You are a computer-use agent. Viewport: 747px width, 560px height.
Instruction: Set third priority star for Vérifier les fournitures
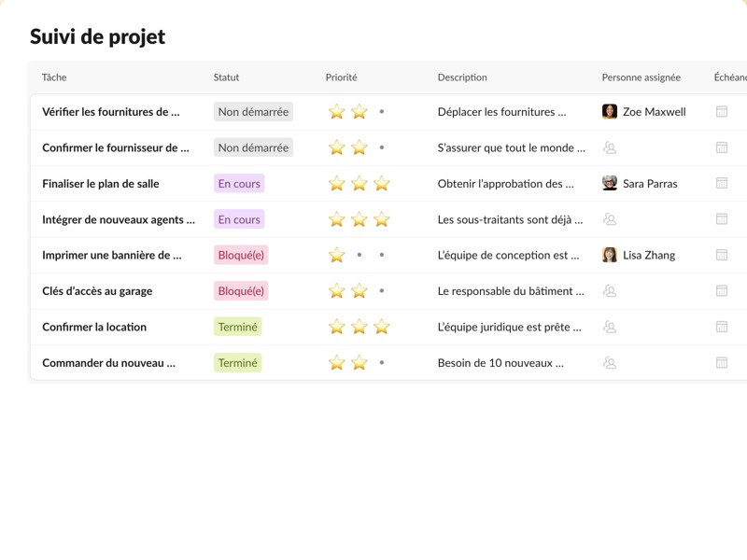click(382, 112)
